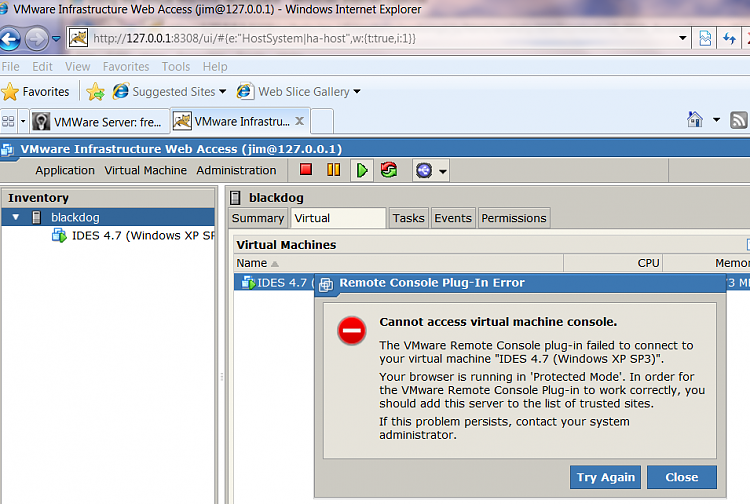Click the RSS feeds icon
The width and height of the screenshot is (750, 504).
[739, 120]
